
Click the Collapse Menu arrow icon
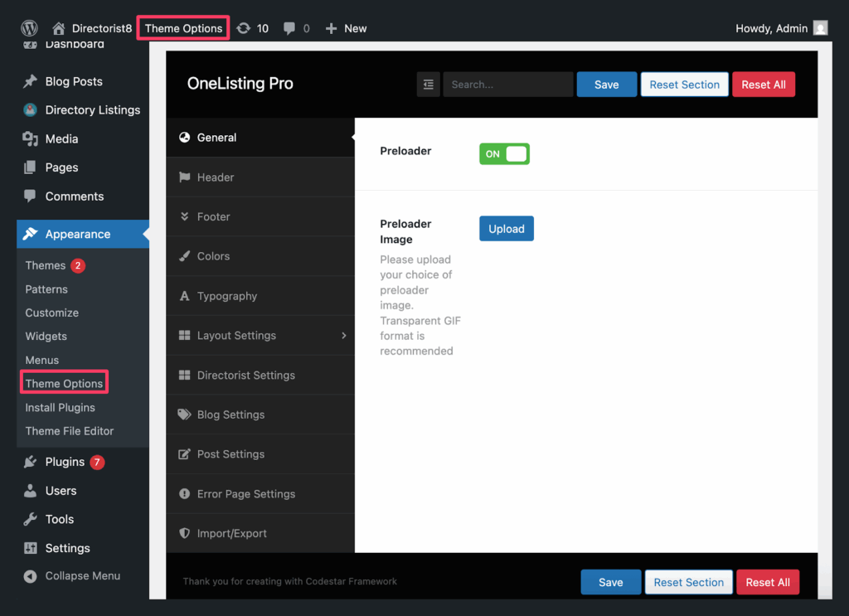[x=31, y=576]
